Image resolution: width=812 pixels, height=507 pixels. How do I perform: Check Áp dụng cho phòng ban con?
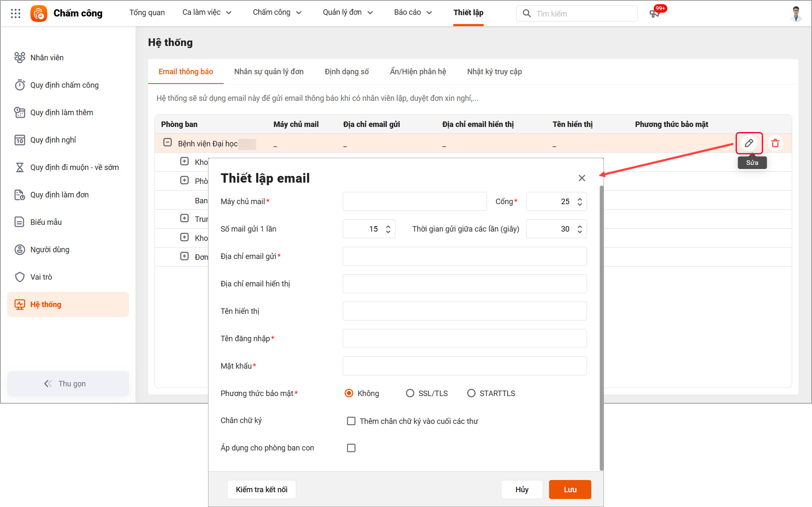351,448
